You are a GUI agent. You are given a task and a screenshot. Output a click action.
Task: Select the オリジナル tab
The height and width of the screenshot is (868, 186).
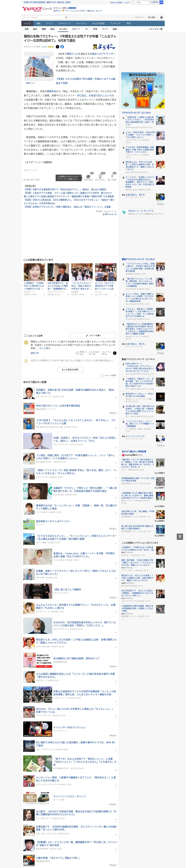81,24
